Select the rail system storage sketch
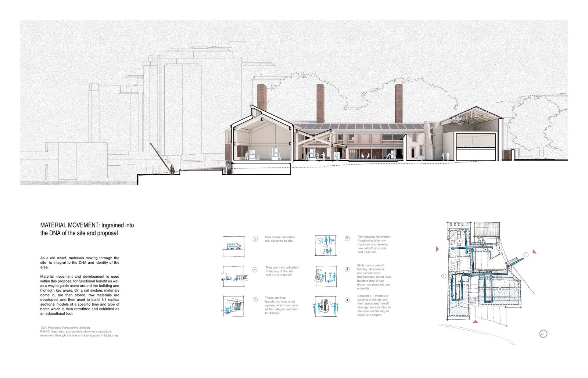 pyautogui.click(x=233, y=306)
